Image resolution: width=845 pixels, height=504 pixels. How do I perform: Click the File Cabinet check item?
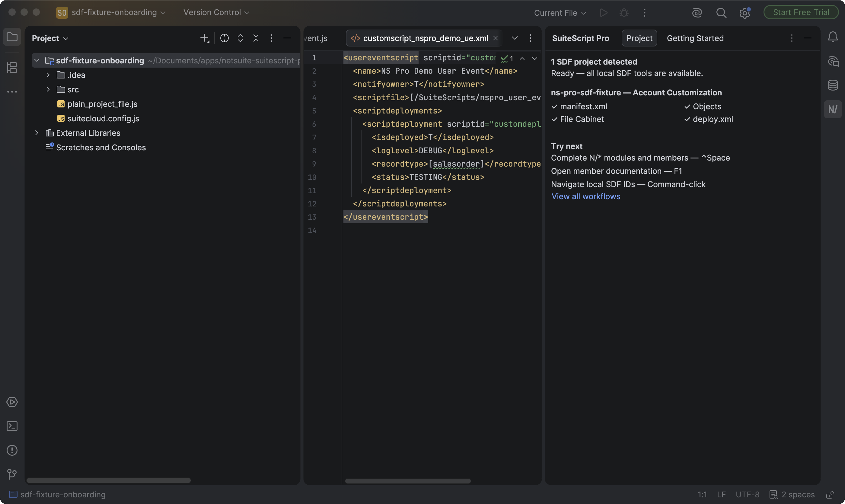(x=578, y=119)
